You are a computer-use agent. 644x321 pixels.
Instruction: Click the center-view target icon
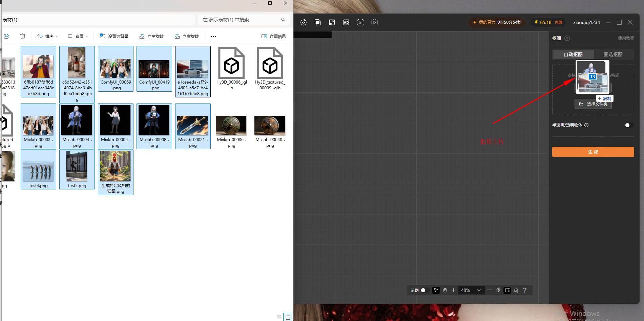pyautogui.click(x=498, y=290)
